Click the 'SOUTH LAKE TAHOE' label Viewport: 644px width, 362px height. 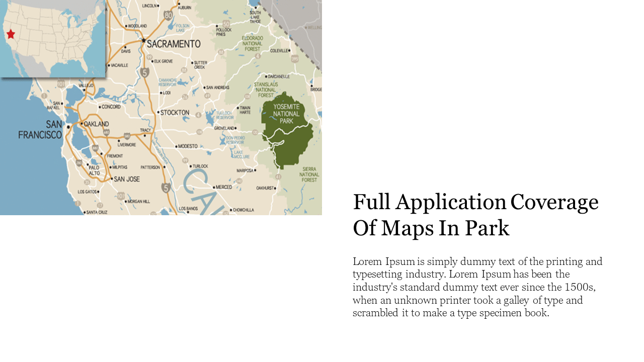tap(255, 17)
